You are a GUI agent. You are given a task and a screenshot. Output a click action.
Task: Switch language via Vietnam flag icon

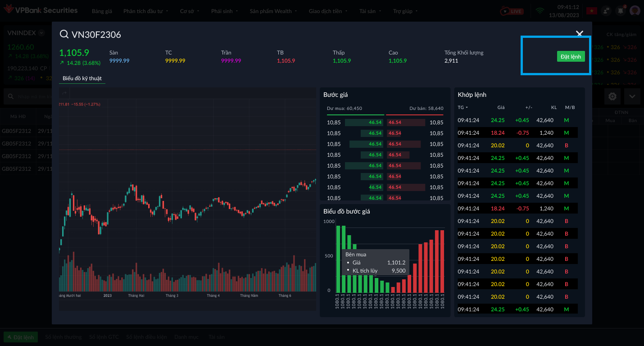(591, 11)
